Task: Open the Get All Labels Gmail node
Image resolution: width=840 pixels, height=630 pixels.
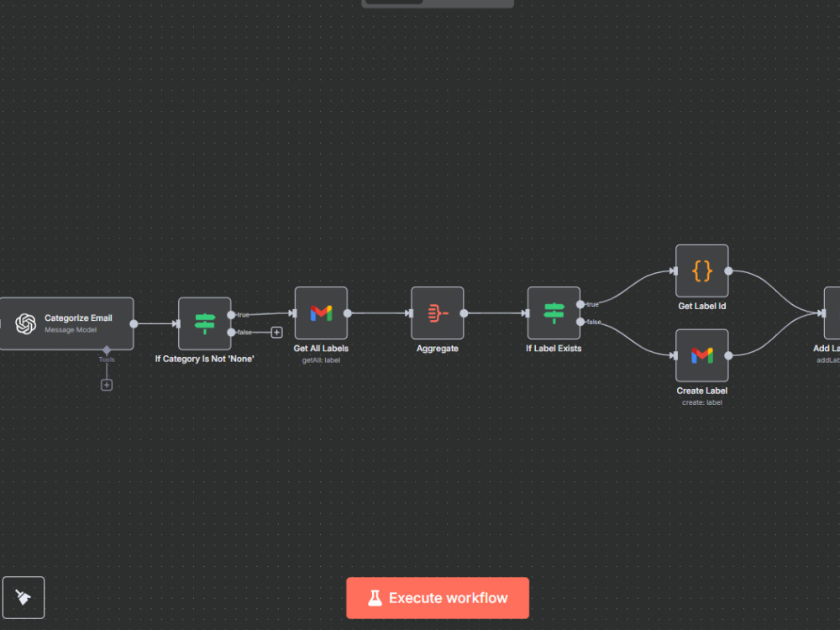Action: click(321, 312)
